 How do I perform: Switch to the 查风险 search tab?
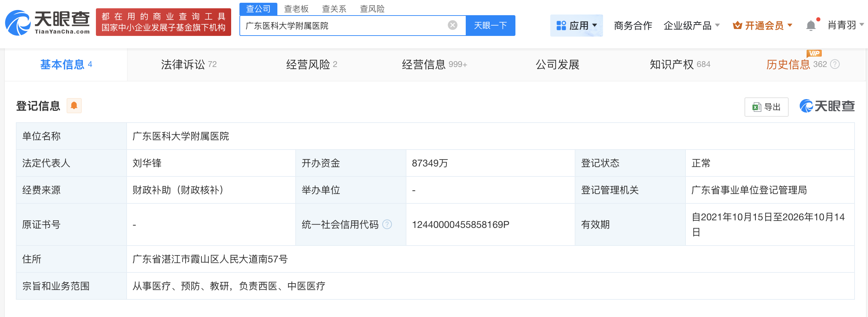(x=372, y=9)
